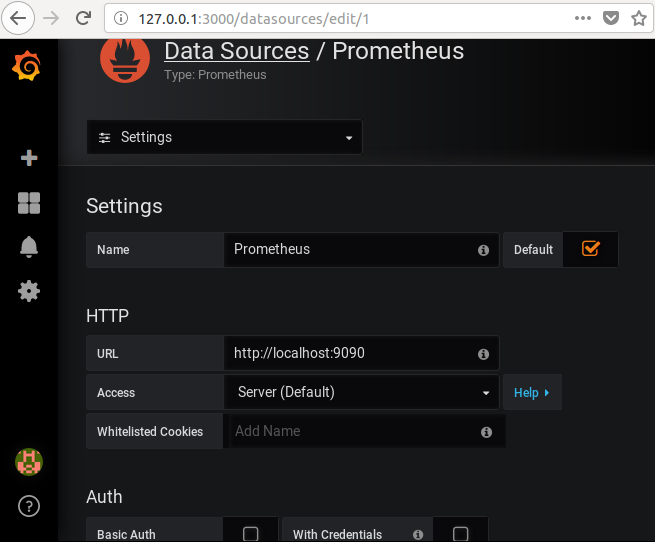655x542 pixels.
Task: Click the 'Settings' section heading
Action: (124, 206)
